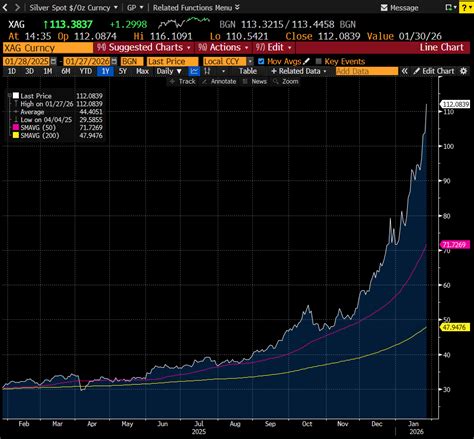Open the Table view button
Image resolution: width=474 pixels, height=439 pixels.
click(248, 71)
